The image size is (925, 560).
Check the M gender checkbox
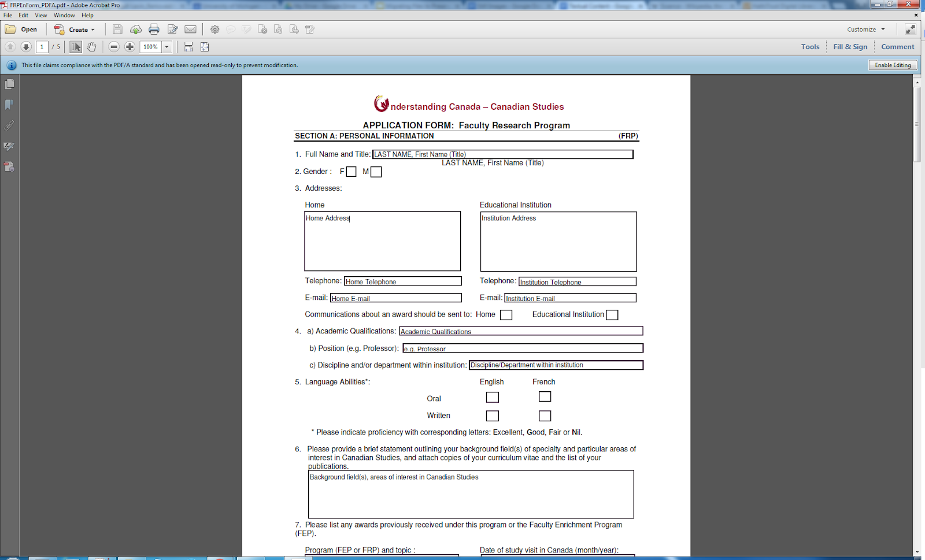pyautogui.click(x=376, y=172)
